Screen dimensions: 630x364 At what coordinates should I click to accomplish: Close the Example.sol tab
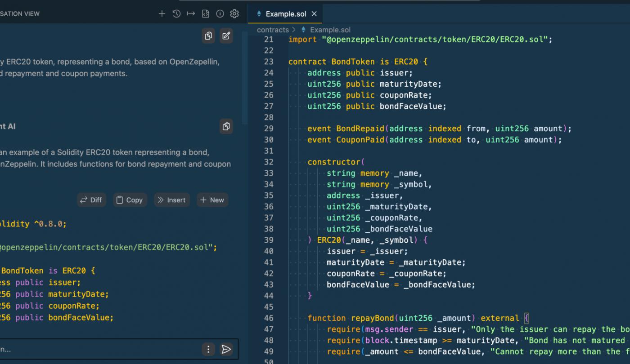[314, 14]
